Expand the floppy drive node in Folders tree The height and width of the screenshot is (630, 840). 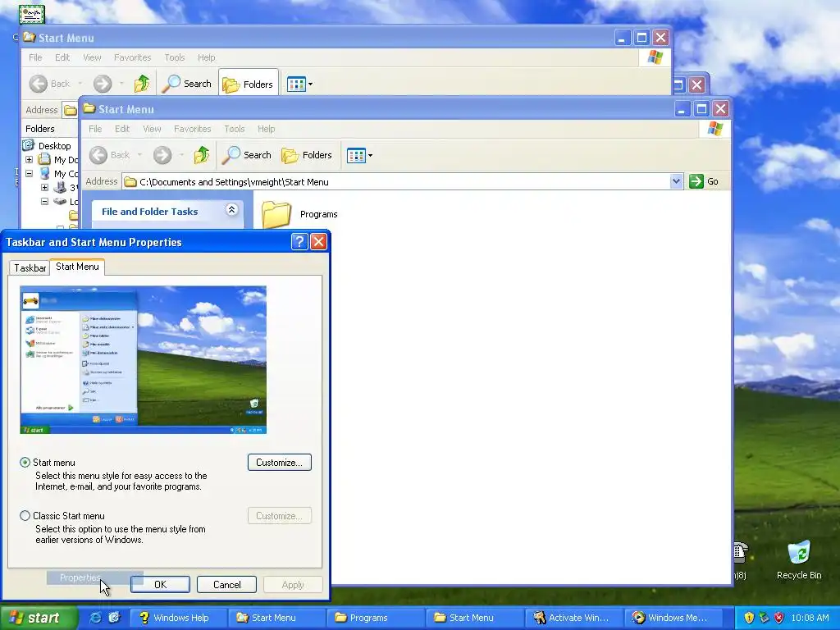click(x=45, y=188)
